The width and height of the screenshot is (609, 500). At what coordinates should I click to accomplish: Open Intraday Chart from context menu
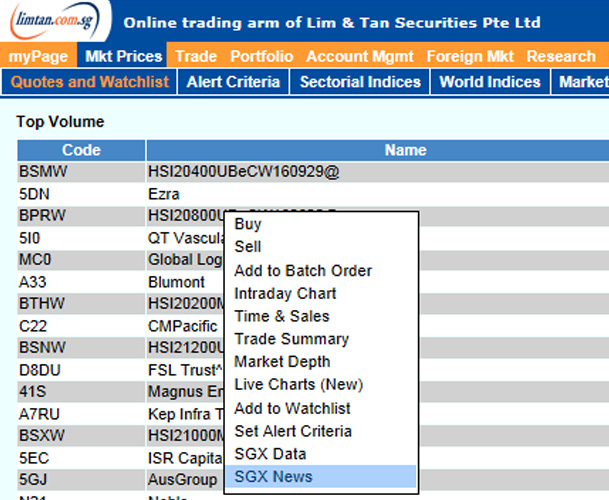(321, 293)
